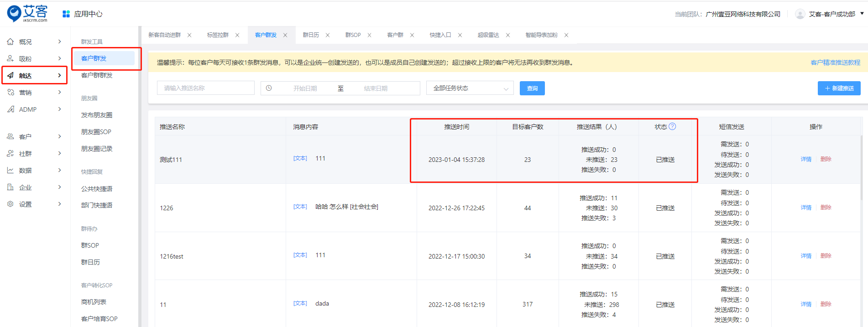Click the 查询 search button
Screen dimensions: 868x327
point(532,88)
